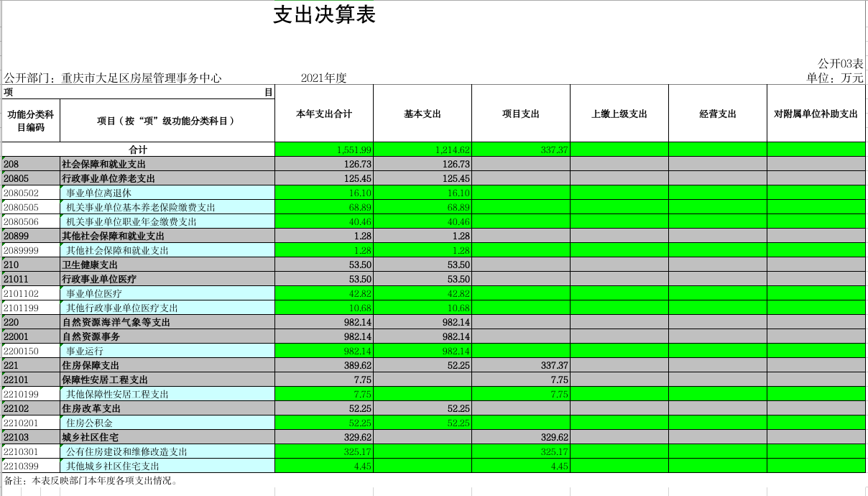The width and height of the screenshot is (868, 496).
Task: Click the '公有住房建设和维修改造支出' cell
Action: tap(167, 451)
